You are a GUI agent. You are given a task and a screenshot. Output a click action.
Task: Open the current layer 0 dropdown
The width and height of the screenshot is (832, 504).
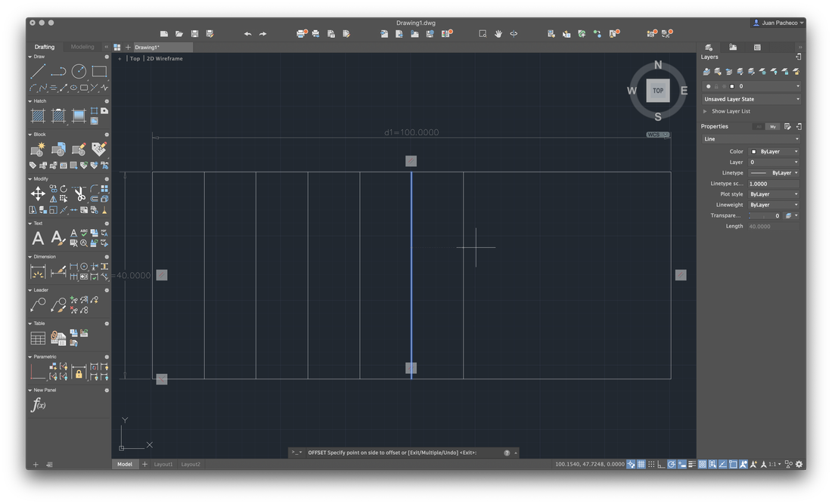pos(751,86)
